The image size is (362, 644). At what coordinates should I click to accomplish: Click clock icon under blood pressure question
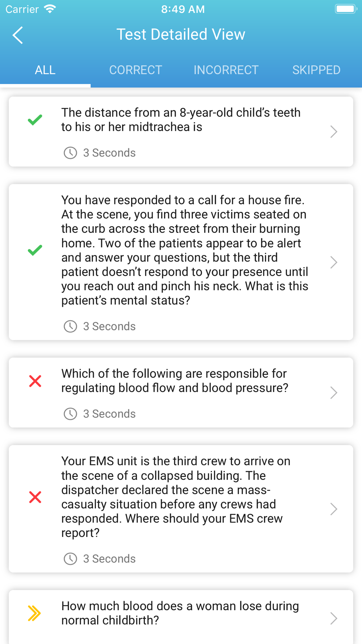[x=70, y=414]
